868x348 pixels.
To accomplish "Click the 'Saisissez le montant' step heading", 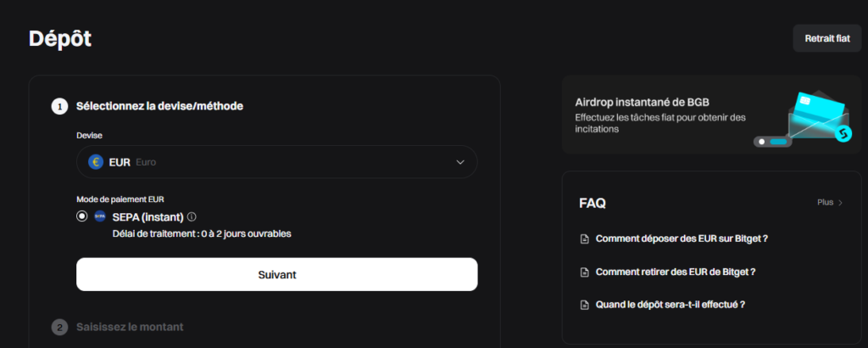I will (130, 327).
